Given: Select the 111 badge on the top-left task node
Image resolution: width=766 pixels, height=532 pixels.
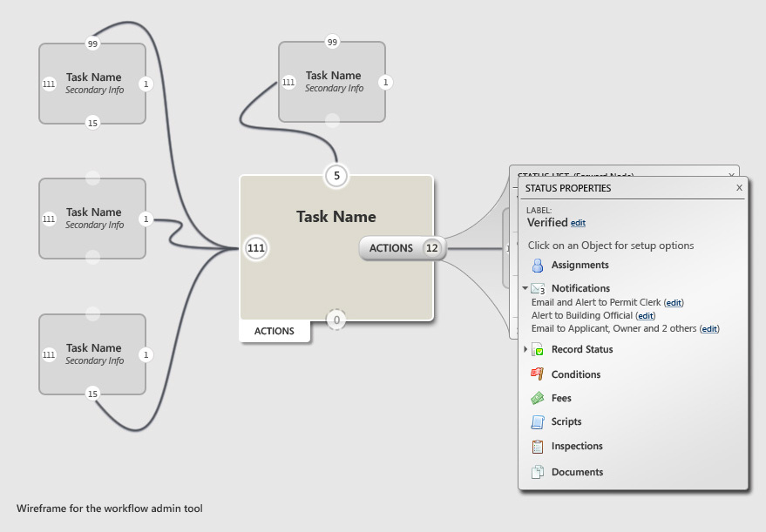Looking at the screenshot, I should click(x=49, y=84).
